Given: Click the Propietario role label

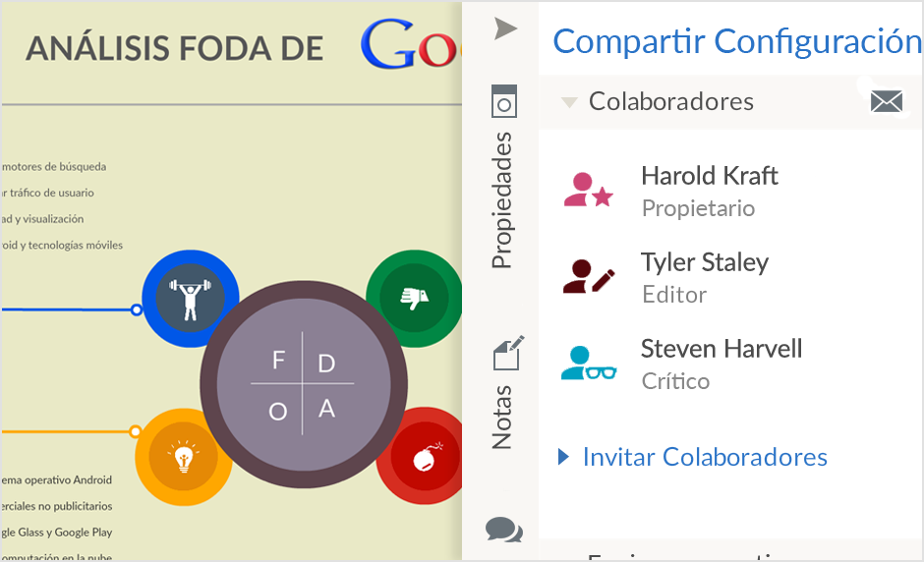Looking at the screenshot, I should pyautogui.click(x=698, y=208).
